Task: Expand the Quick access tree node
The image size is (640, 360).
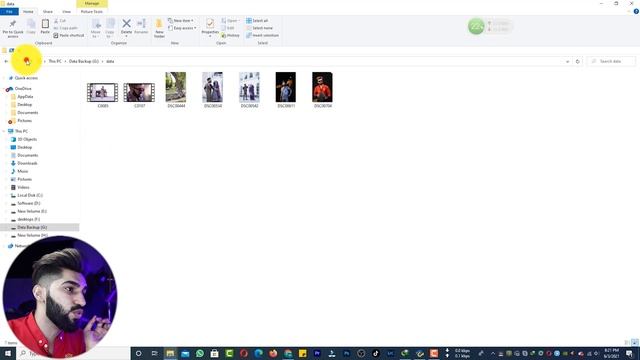Action: pos(4,78)
